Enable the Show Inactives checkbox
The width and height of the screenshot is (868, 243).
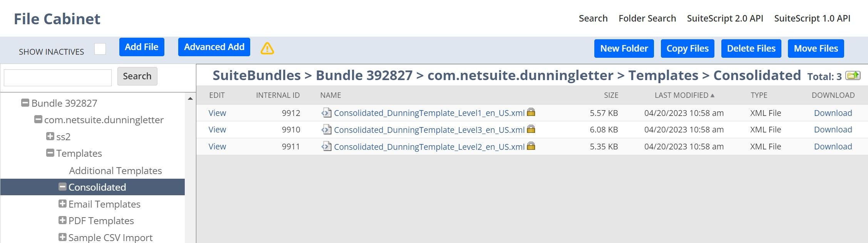[100, 49]
